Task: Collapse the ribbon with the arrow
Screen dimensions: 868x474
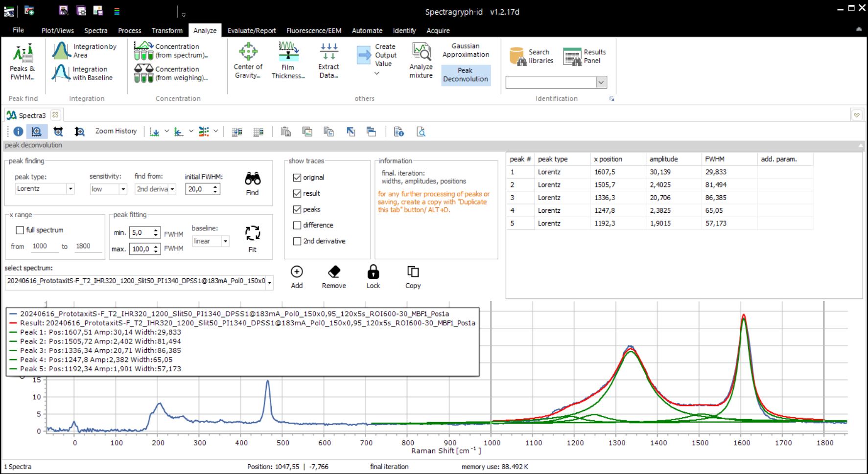Action: coord(859,29)
